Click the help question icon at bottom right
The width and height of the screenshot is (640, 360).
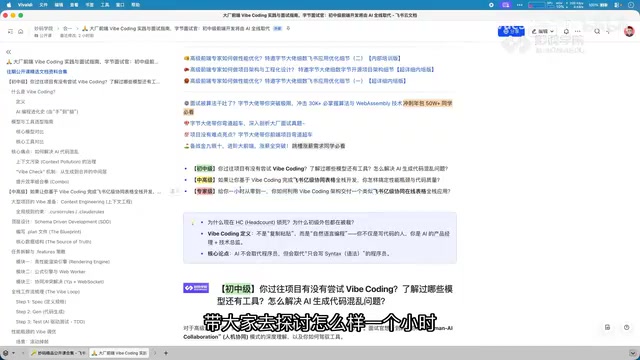[627, 327]
